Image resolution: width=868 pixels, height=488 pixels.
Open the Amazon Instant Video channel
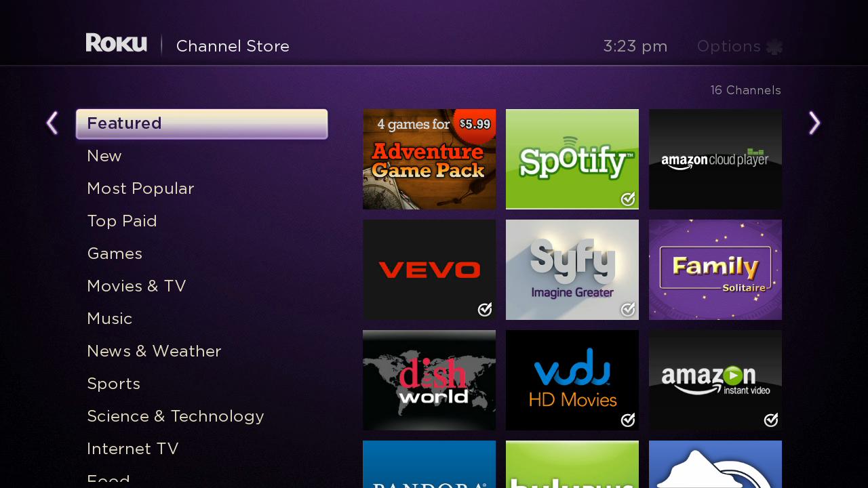tap(715, 380)
